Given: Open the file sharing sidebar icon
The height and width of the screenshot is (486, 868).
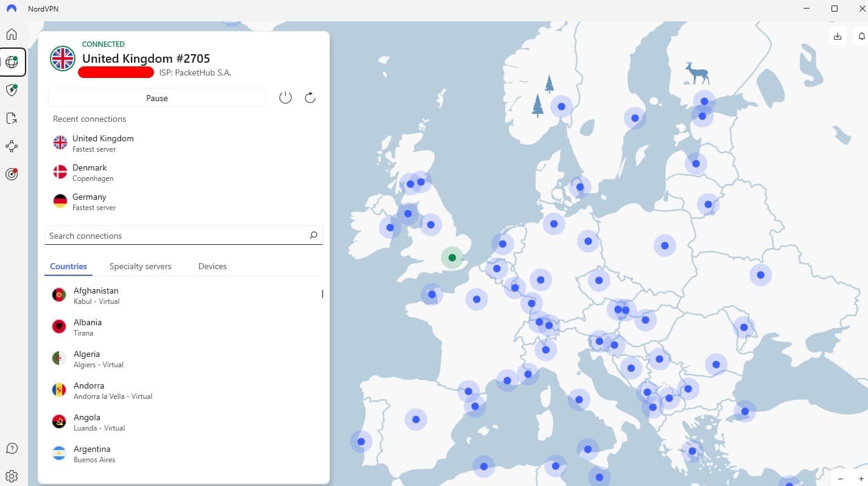Looking at the screenshot, I should pos(12,118).
